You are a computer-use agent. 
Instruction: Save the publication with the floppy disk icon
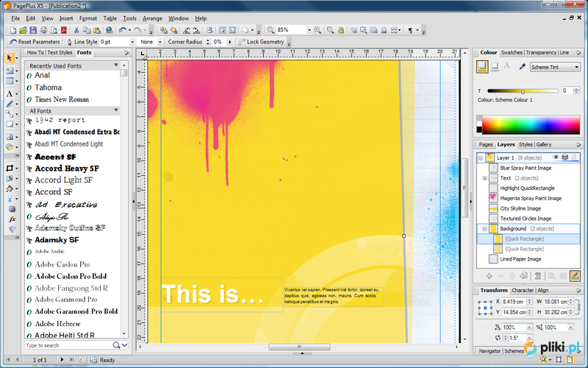(x=33, y=30)
